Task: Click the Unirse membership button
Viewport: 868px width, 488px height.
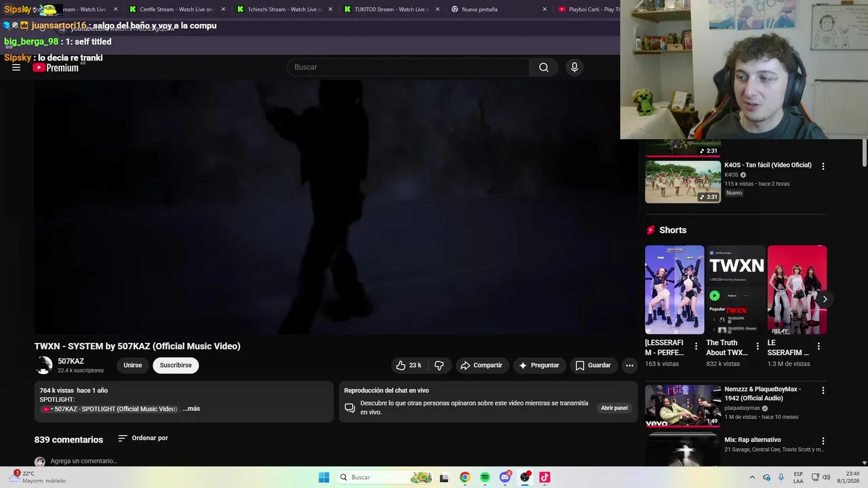Action: 133,365
